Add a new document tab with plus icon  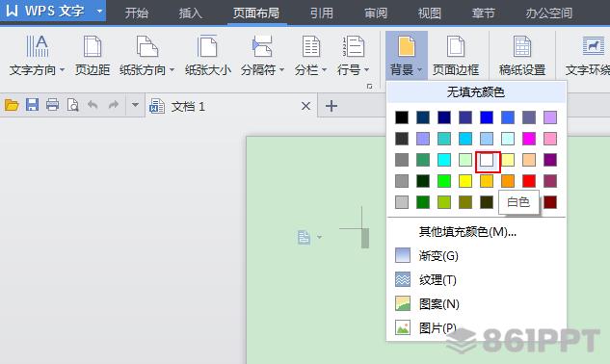click(x=332, y=106)
